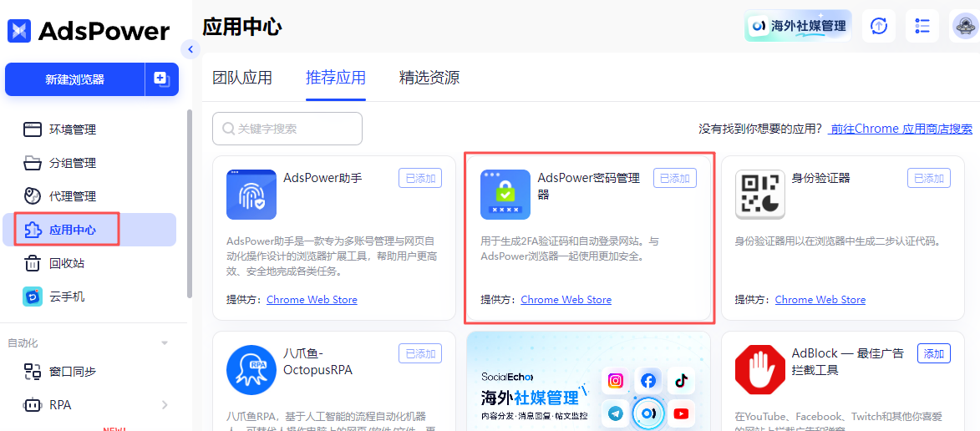Open the 前往Chrome 应用商店搜索 link
Image resolution: width=980 pixels, height=431 pixels.
900,129
